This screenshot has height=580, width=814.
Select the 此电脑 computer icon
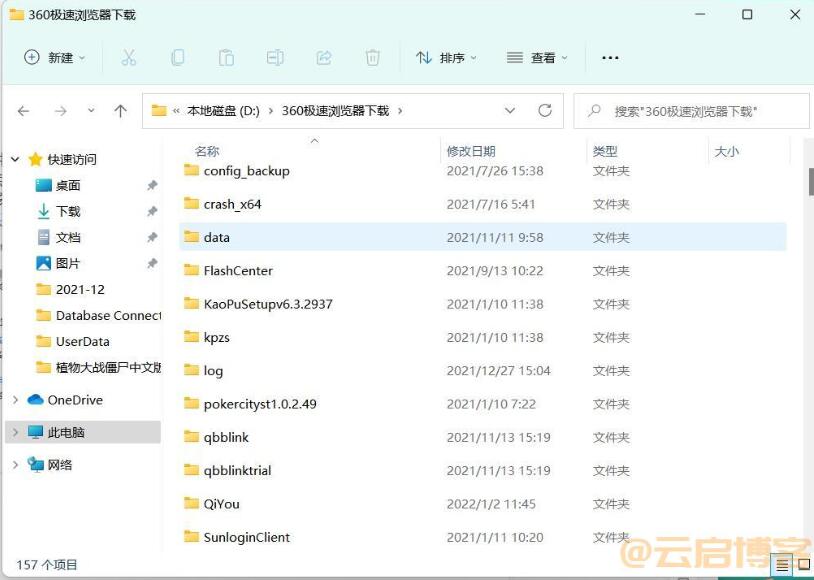35,432
